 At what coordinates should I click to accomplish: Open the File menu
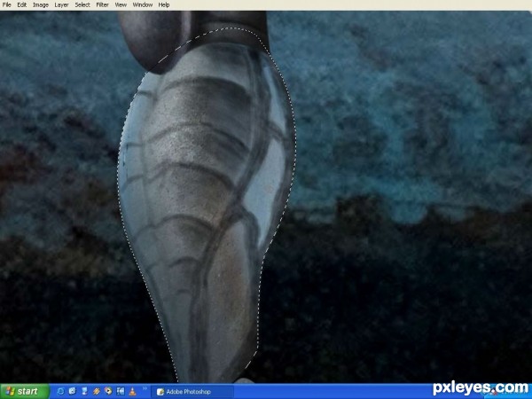[x=6, y=4]
